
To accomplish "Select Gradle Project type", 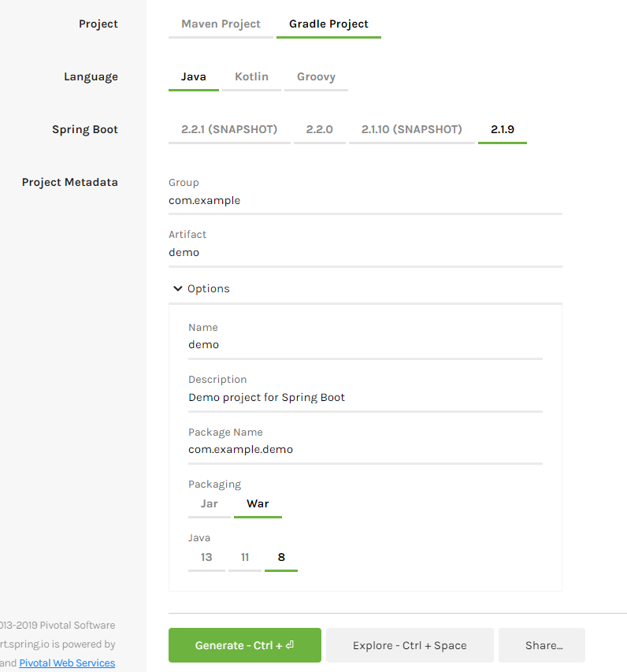I will [x=328, y=24].
